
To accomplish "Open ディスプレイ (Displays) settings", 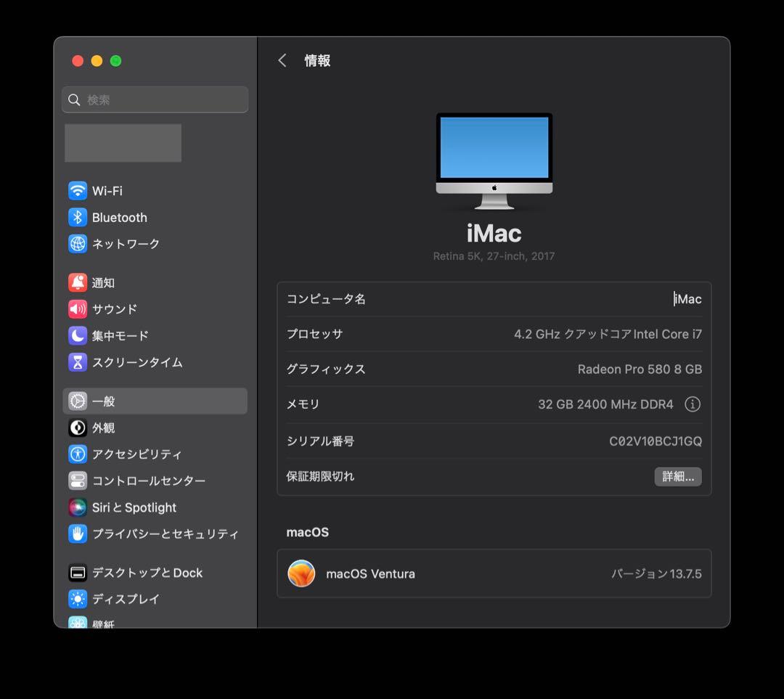I will click(x=77, y=599).
